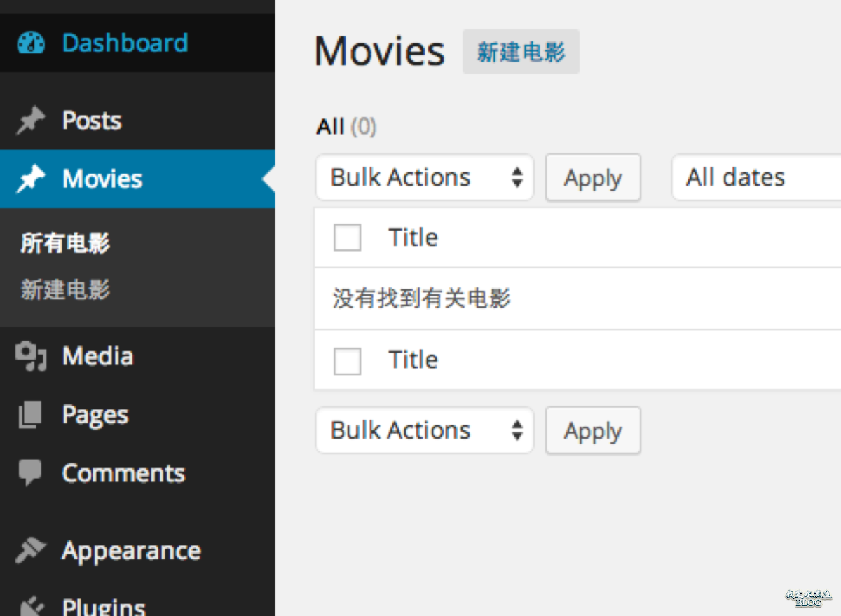Click the Media camera-and-note icon
Image resolution: width=841 pixels, height=616 pixels.
tap(31, 357)
